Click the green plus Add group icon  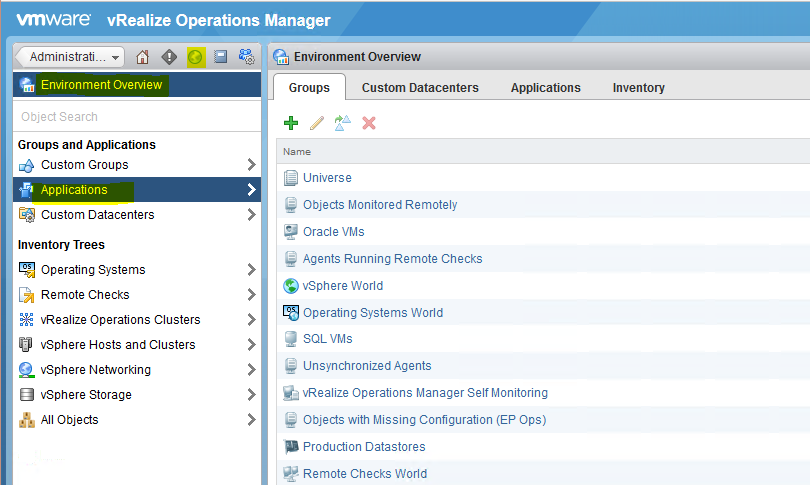(x=291, y=123)
